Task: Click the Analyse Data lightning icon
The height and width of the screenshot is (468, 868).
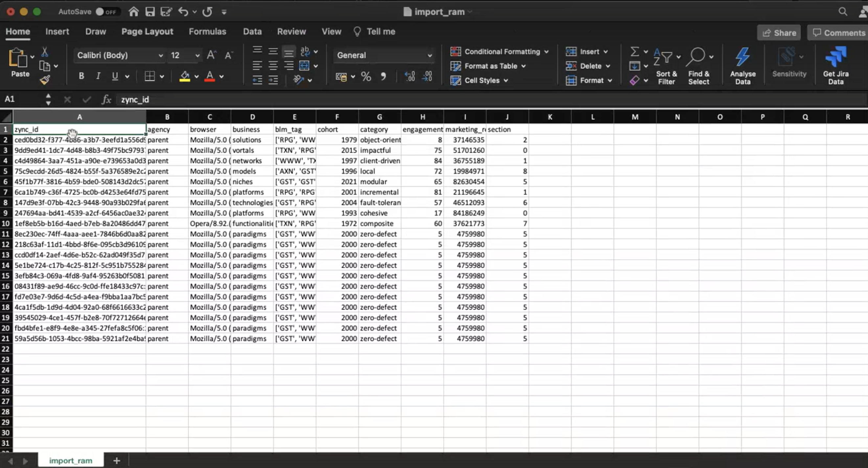Action: pos(742,57)
